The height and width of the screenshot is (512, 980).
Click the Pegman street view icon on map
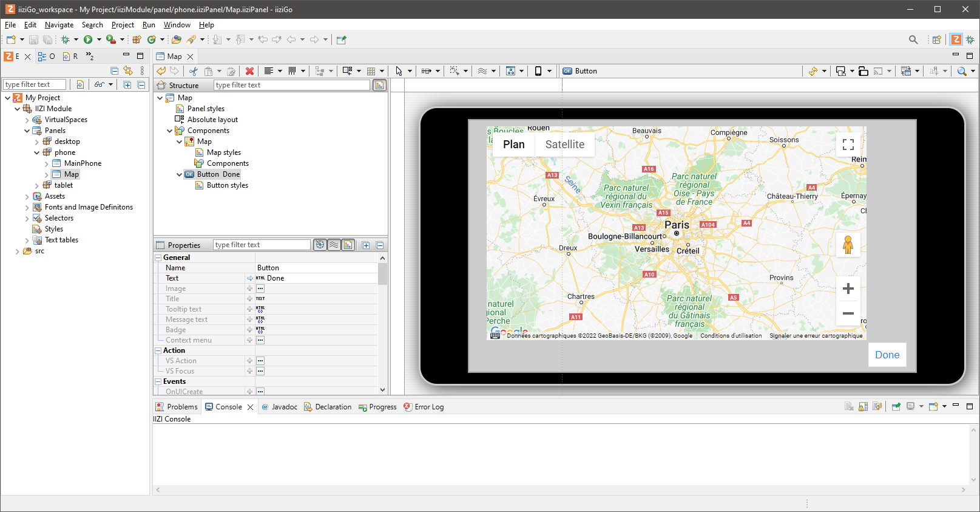point(848,245)
